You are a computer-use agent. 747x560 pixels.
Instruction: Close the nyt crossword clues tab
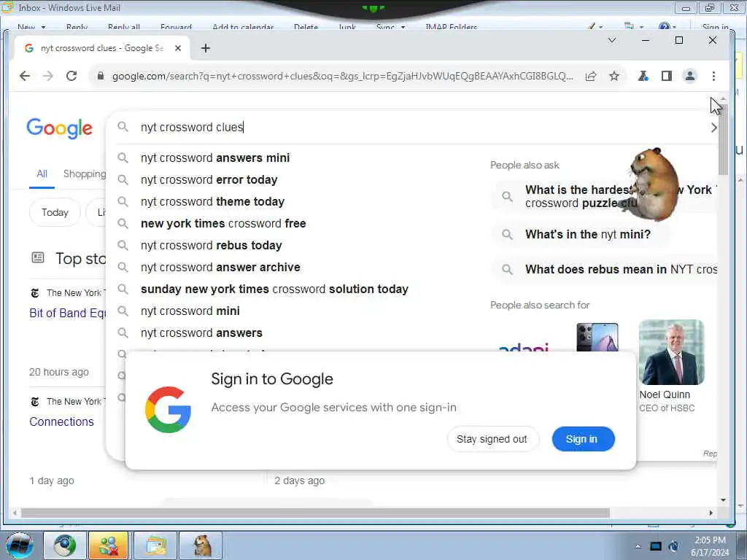coord(178,48)
